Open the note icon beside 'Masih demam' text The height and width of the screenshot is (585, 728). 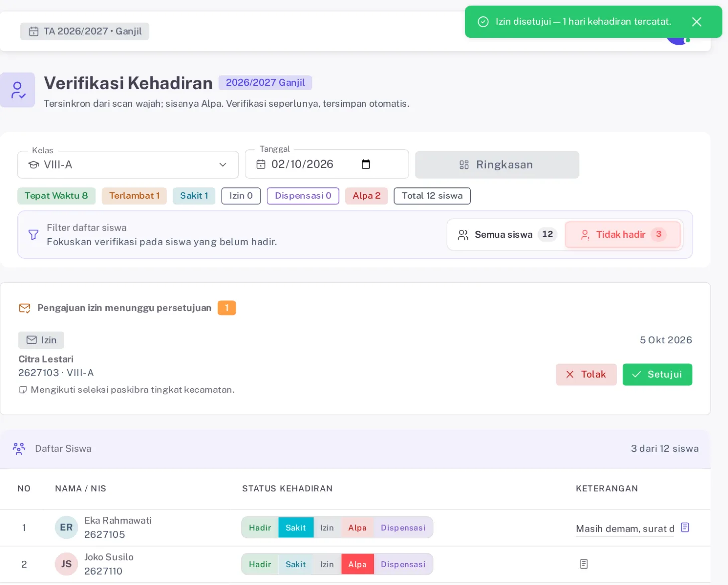pyautogui.click(x=685, y=527)
